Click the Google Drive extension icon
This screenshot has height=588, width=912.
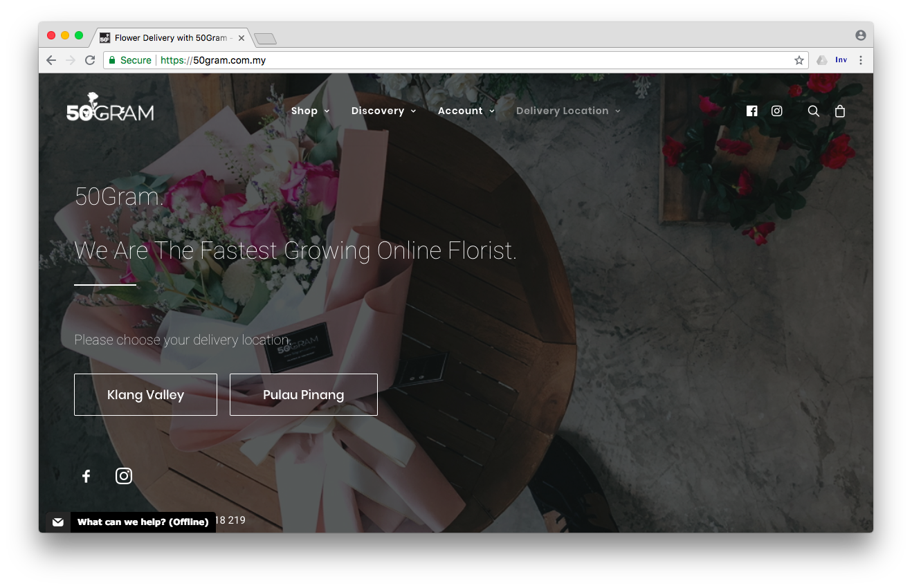coord(822,60)
